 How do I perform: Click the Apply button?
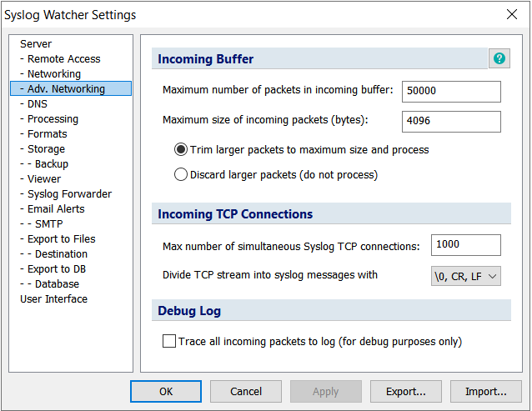[326, 391]
